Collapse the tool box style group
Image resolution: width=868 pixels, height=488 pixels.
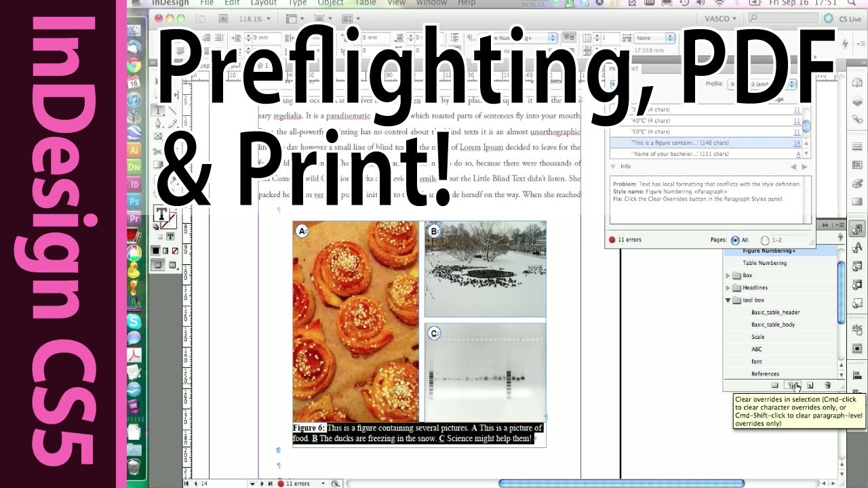(729, 300)
